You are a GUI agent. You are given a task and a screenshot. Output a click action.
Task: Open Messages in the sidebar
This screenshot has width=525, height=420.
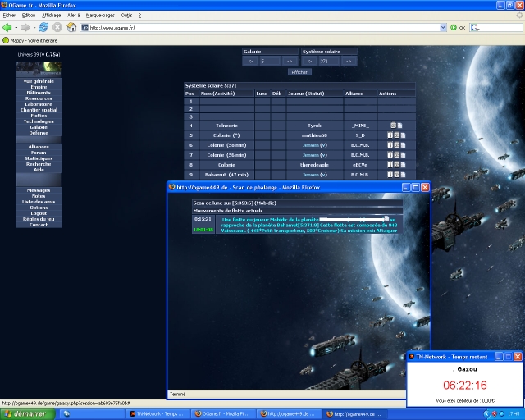pos(39,190)
